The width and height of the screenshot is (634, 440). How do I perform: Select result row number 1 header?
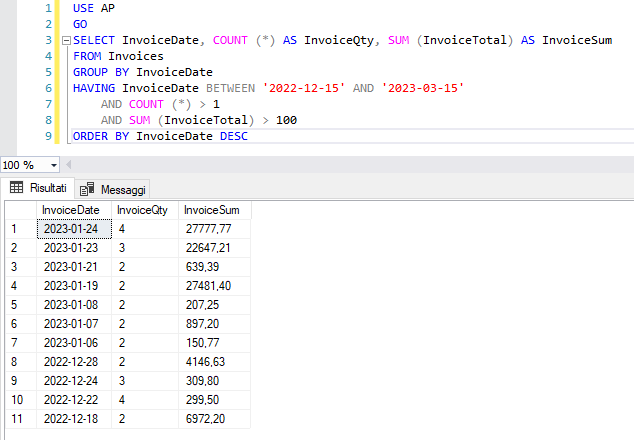point(21,229)
